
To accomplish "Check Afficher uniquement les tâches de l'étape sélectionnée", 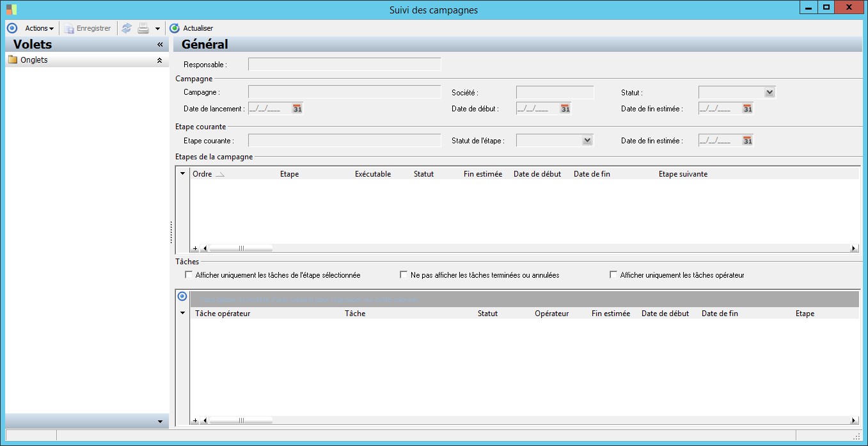I will pos(189,275).
